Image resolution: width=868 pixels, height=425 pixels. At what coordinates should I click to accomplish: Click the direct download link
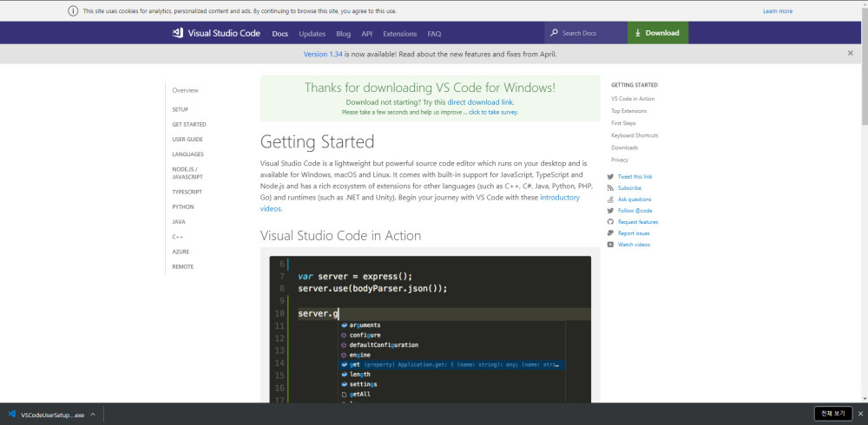click(480, 102)
